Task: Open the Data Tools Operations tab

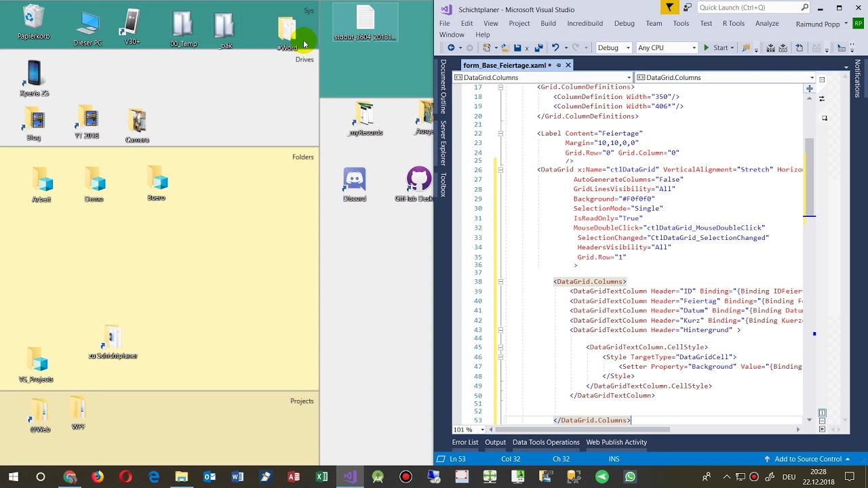Action: [546, 442]
